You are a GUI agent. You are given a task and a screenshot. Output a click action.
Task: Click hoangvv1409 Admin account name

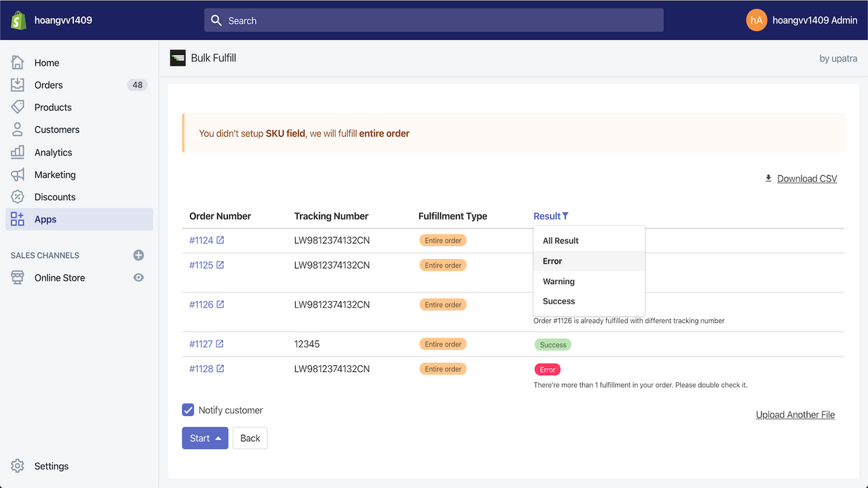[815, 20]
